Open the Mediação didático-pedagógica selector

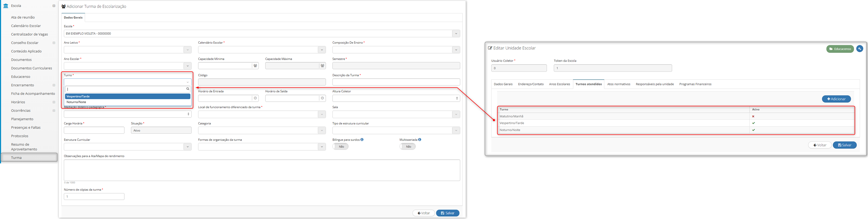(x=128, y=114)
